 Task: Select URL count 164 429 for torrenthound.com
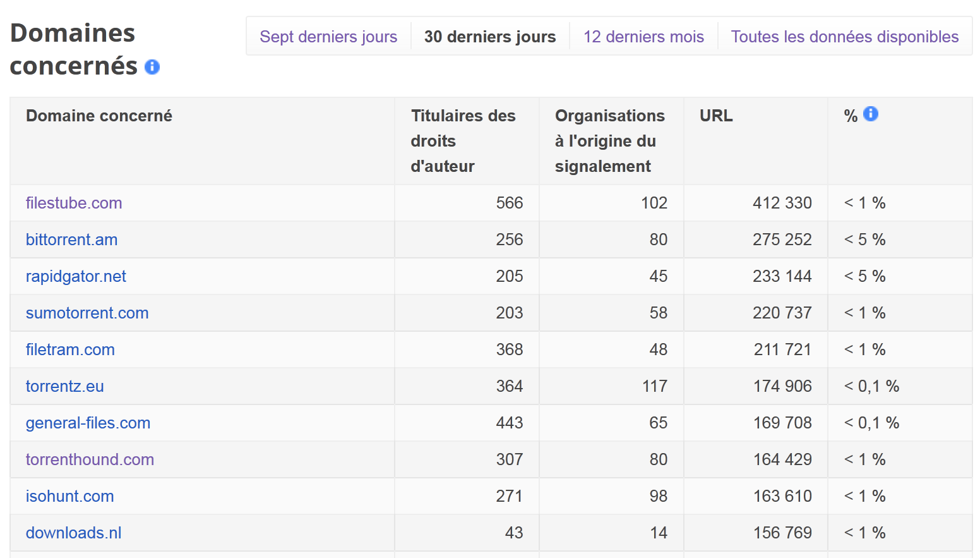click(782, 459)
